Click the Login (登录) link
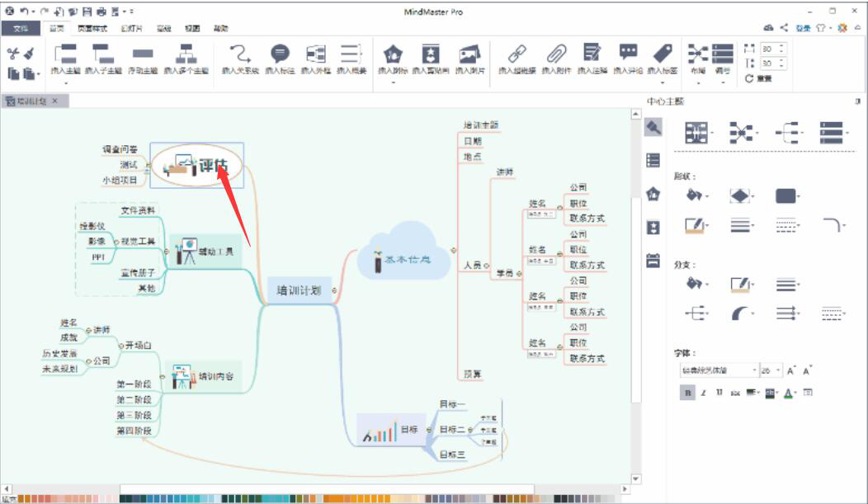Viewport: 868px width, 504px height. coord(804,28)
